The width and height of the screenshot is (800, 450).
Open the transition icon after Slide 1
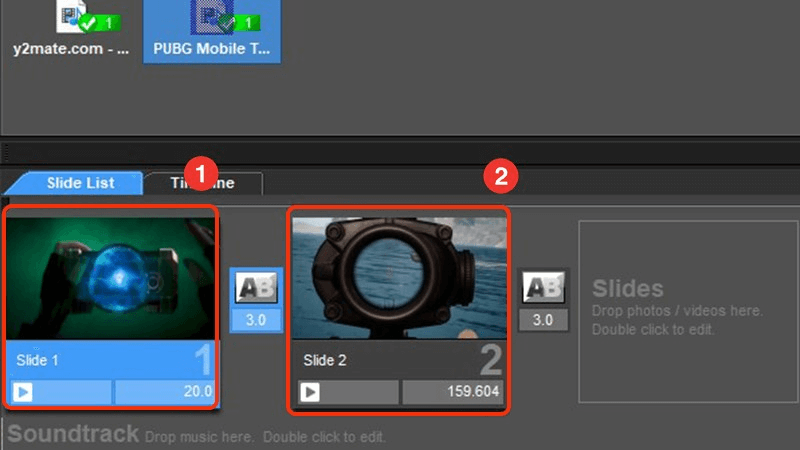[256, 289]
